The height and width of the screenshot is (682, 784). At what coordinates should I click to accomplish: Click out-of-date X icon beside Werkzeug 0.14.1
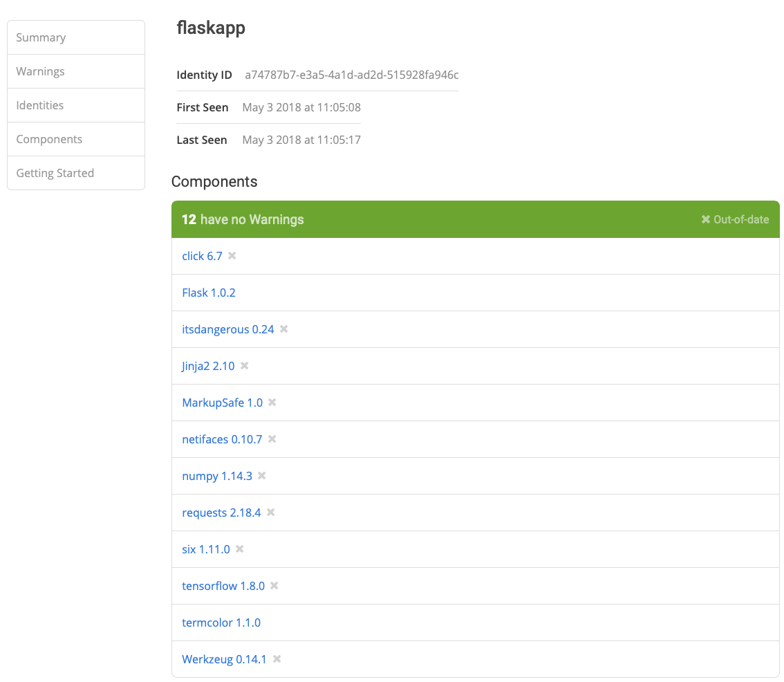coord(277,659)
